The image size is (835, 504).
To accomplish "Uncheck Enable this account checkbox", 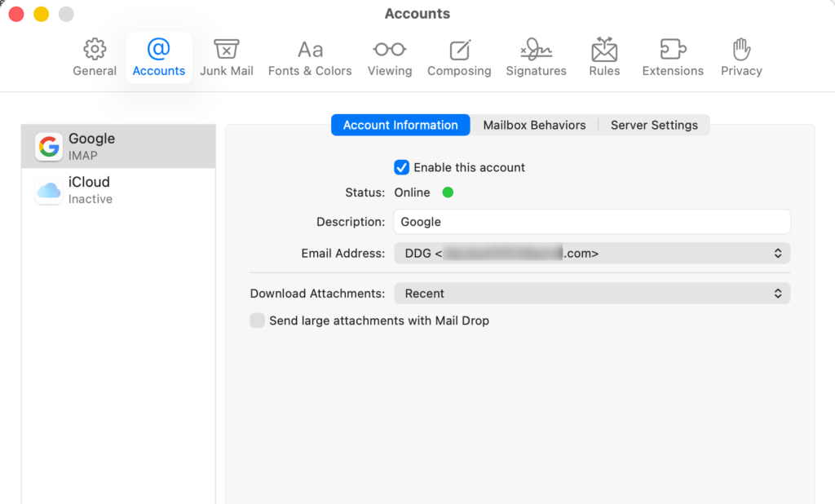I will tap(401, 167).
